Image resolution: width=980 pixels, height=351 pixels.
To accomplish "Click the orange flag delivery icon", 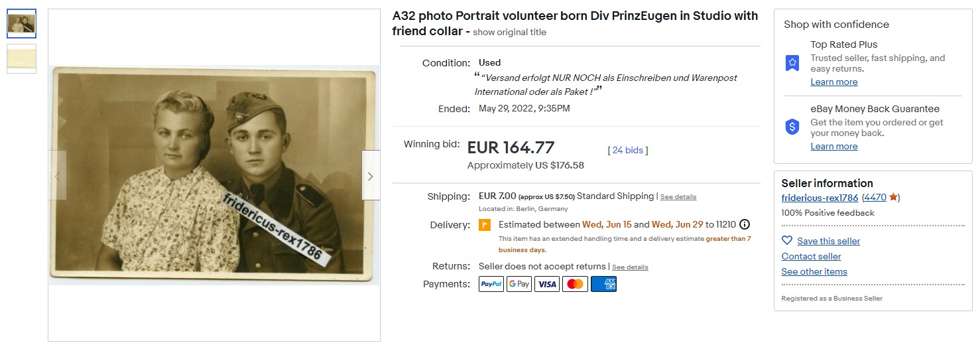I will [x=485, y=225].
